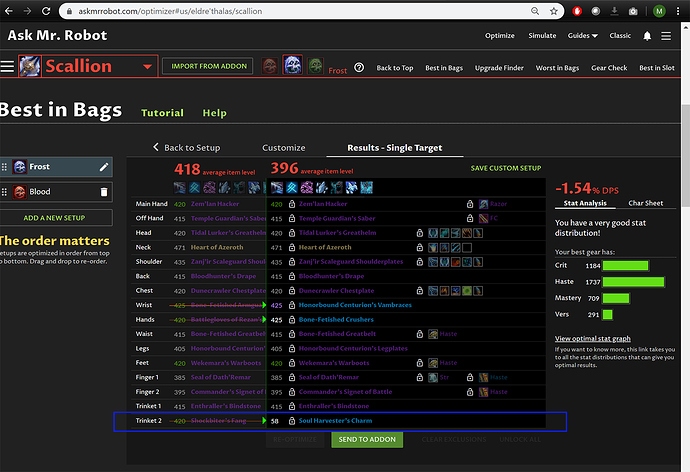Click the Scallion character portrait
690x472 pixels.
point(30,66)
